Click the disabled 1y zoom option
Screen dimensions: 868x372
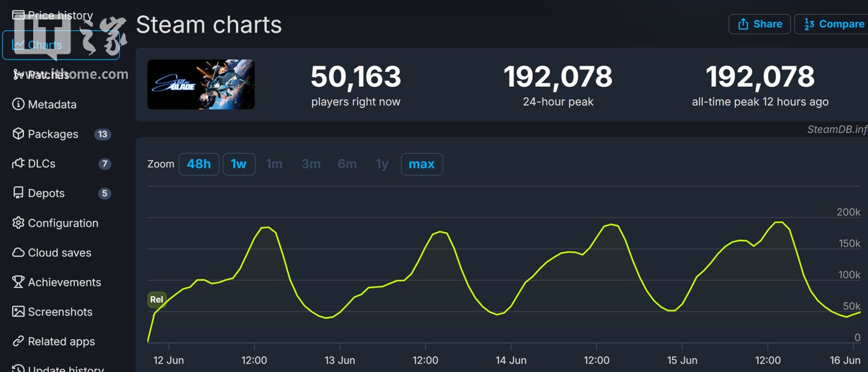382,164
